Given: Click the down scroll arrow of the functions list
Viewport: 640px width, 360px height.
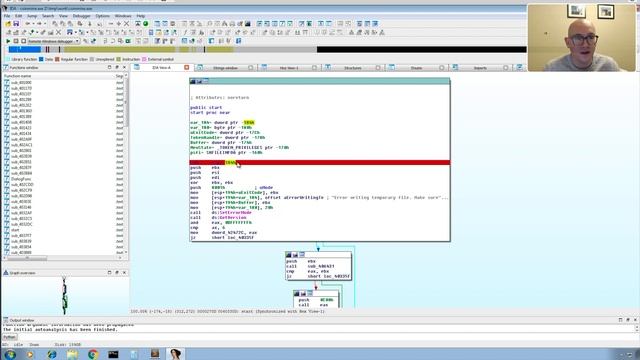Looking at the screenshot, I should 126,253.
